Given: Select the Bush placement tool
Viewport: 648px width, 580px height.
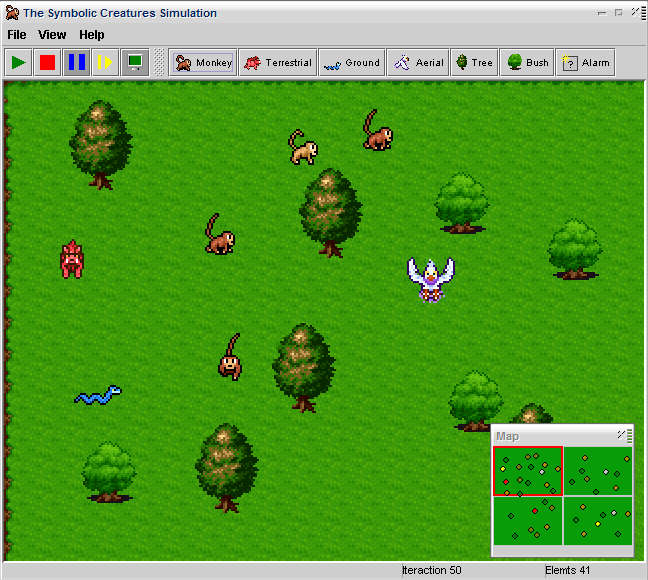Looking at the screenshot, I should tap(527, 62).
